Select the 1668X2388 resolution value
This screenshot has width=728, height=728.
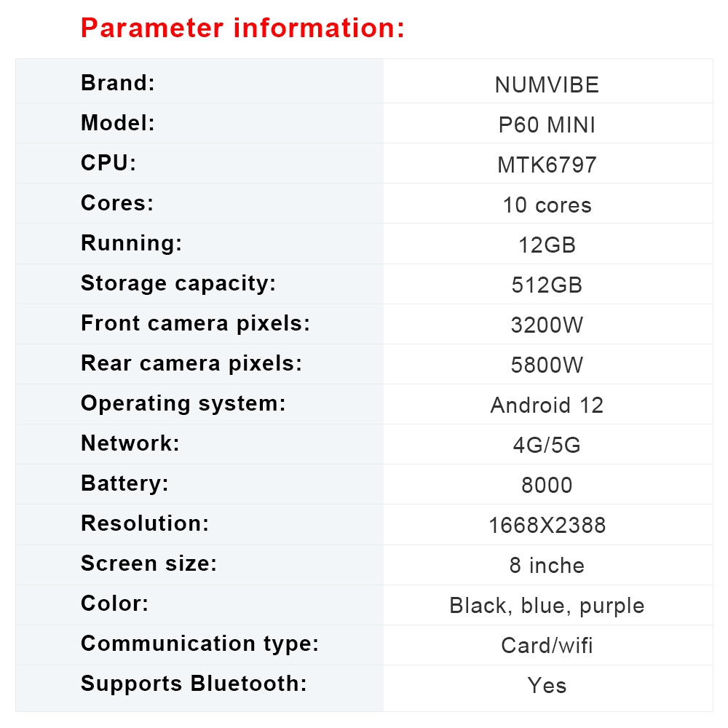547,526
